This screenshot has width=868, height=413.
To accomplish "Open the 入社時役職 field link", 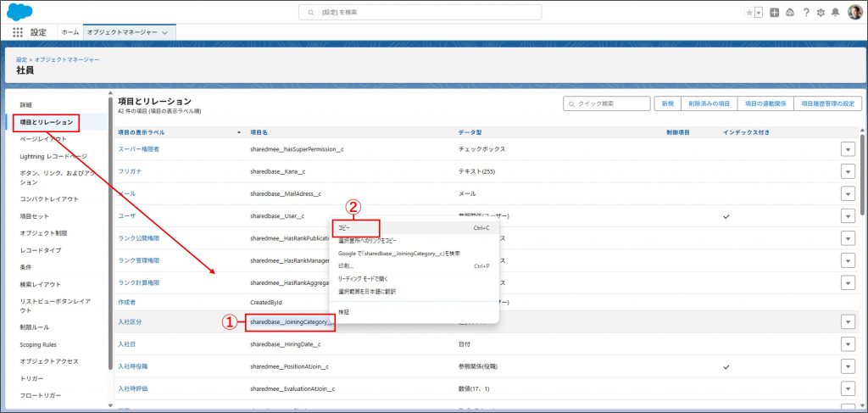I will point(133,366).
